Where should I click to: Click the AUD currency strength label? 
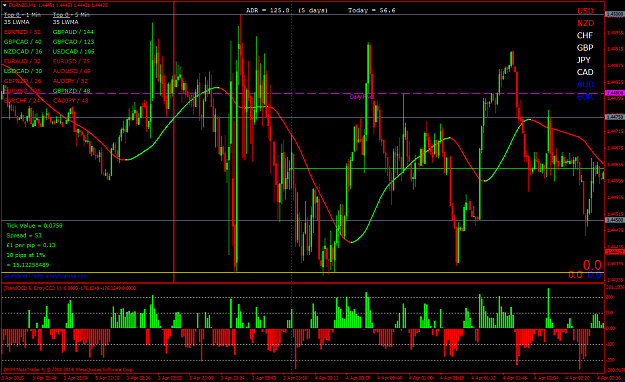(x=585, y=85)
